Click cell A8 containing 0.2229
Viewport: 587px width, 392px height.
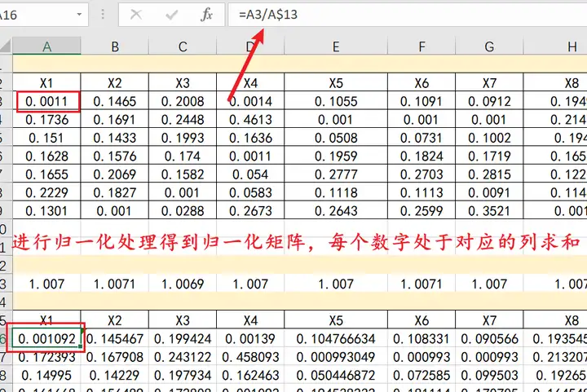(x=46, y=192)
